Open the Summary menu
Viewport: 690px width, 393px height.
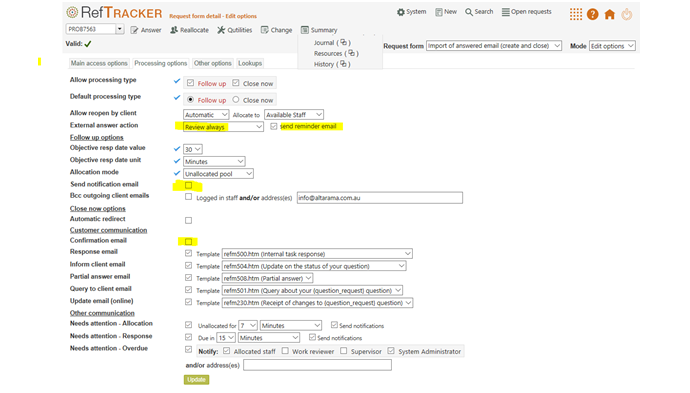(319, 30)
